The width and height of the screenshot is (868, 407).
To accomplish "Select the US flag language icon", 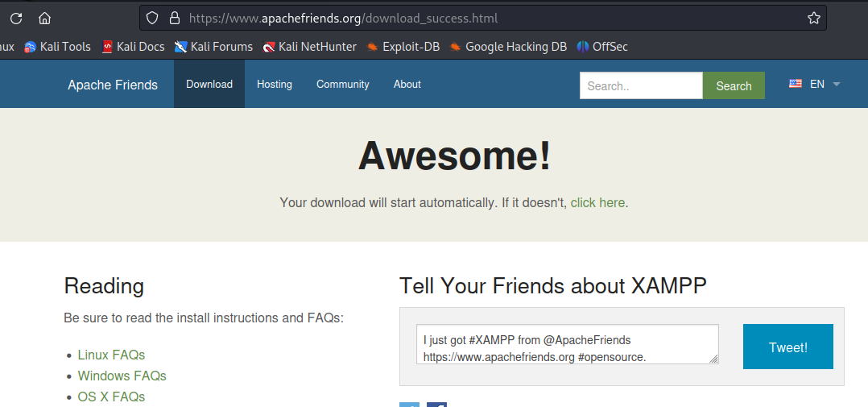I will [795, 84].
